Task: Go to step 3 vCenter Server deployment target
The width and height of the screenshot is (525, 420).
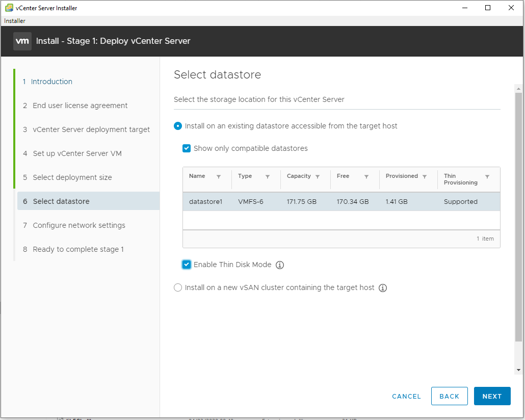Action: point(86,129)
